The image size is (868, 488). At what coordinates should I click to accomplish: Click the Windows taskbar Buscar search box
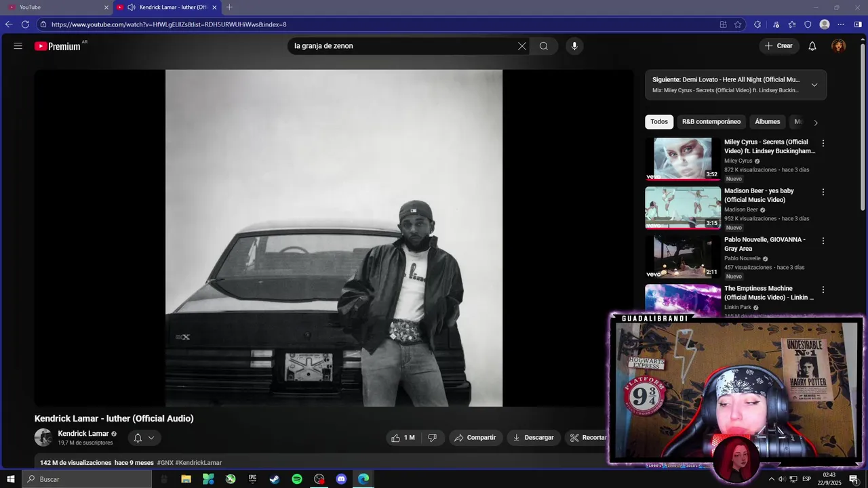pyautogui.click(x=87, y=479)
